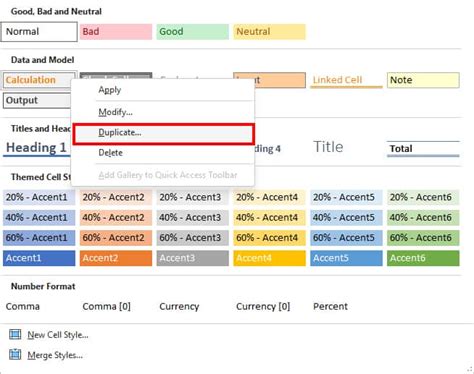Select the 20% - Accent2 style
The image size is (474, 374).
tap(116, 197)
